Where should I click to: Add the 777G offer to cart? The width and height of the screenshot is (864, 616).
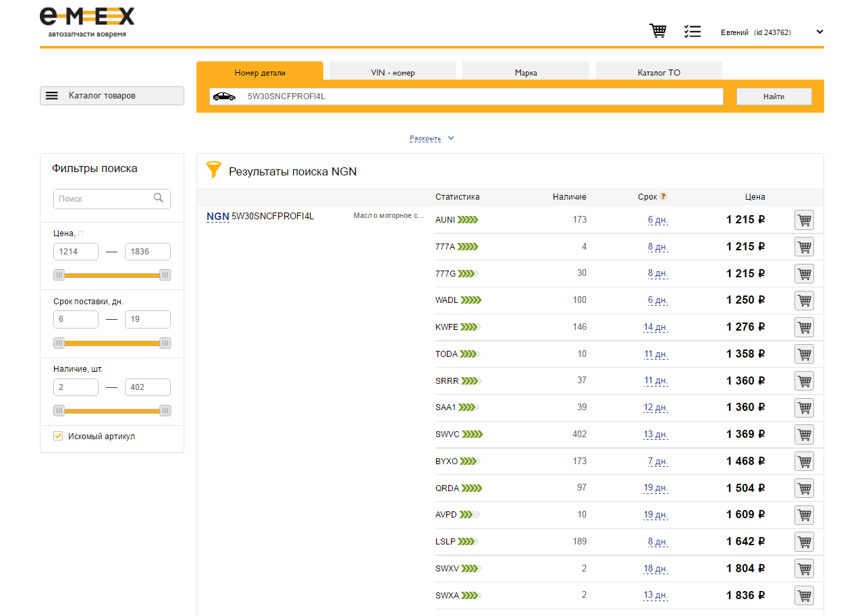[804, 274]
